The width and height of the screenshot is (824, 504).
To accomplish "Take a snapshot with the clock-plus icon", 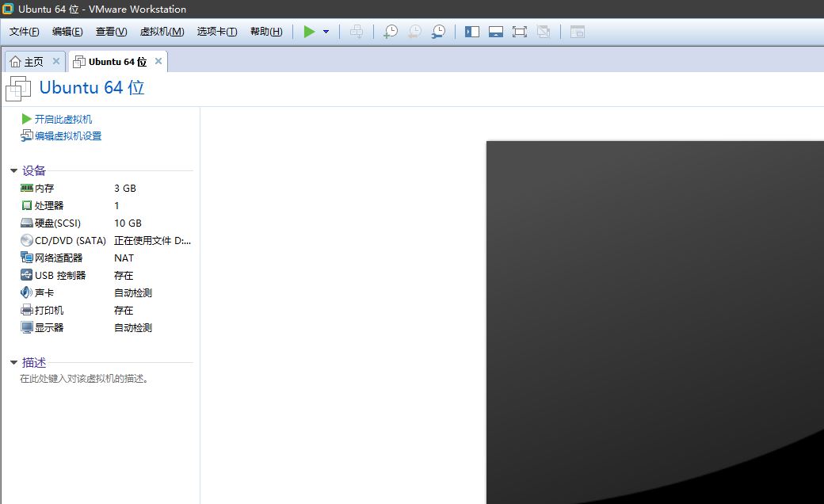I will pos(391,32).
